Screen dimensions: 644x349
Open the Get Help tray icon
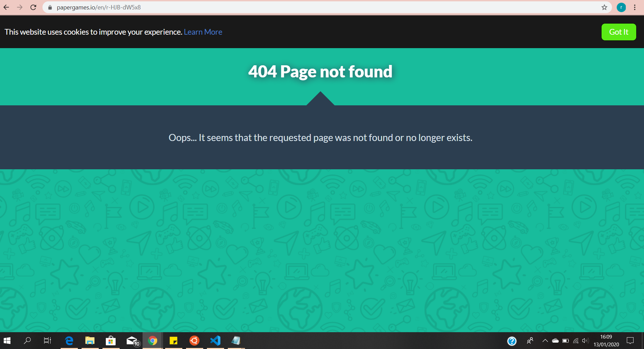512,341
